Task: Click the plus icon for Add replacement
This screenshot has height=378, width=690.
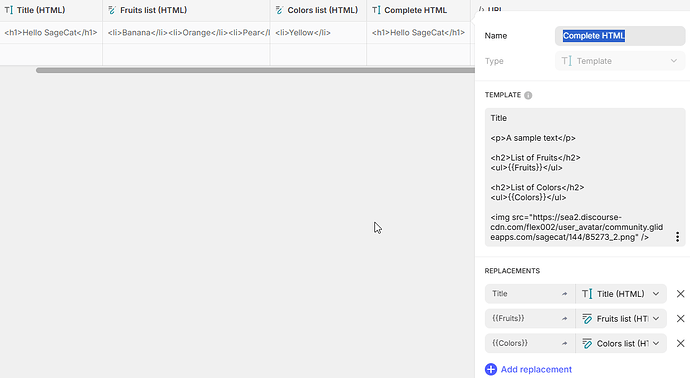Action: click(x=491, y=369)
